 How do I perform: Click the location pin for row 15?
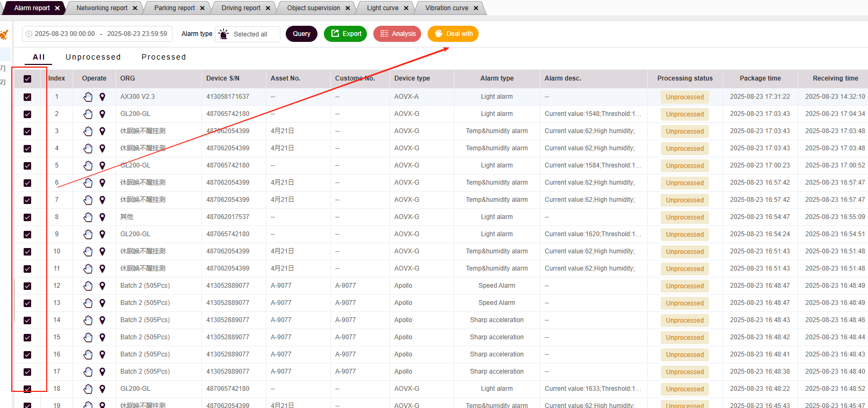tap(102, 338)
